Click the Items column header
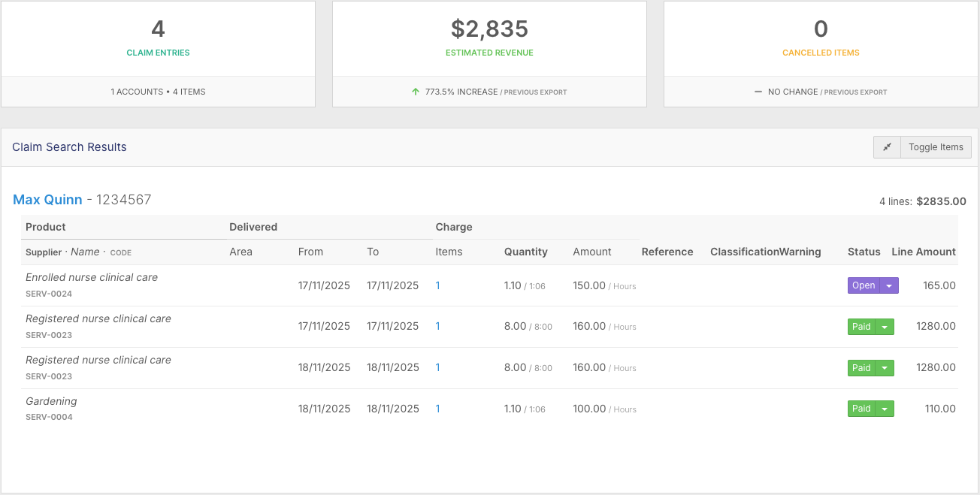The width and height of the screenshot is (980, 495). tap(449, 252)
